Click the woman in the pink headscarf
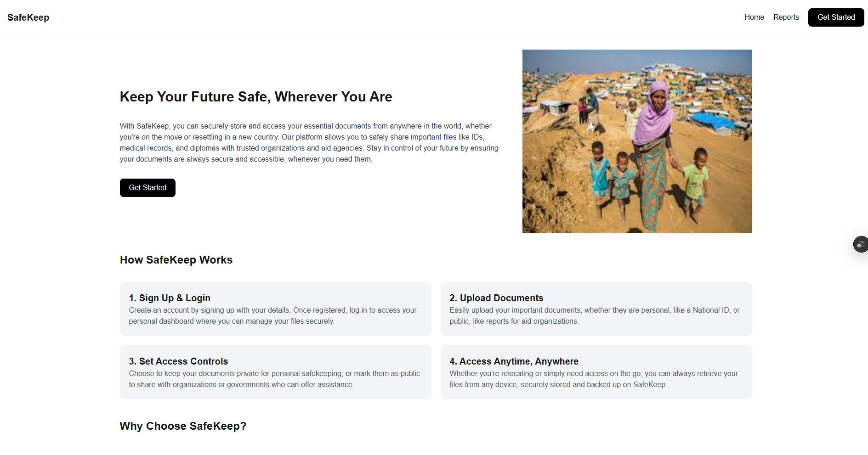This screenshot has height=455, width=868. coord(655,119)
